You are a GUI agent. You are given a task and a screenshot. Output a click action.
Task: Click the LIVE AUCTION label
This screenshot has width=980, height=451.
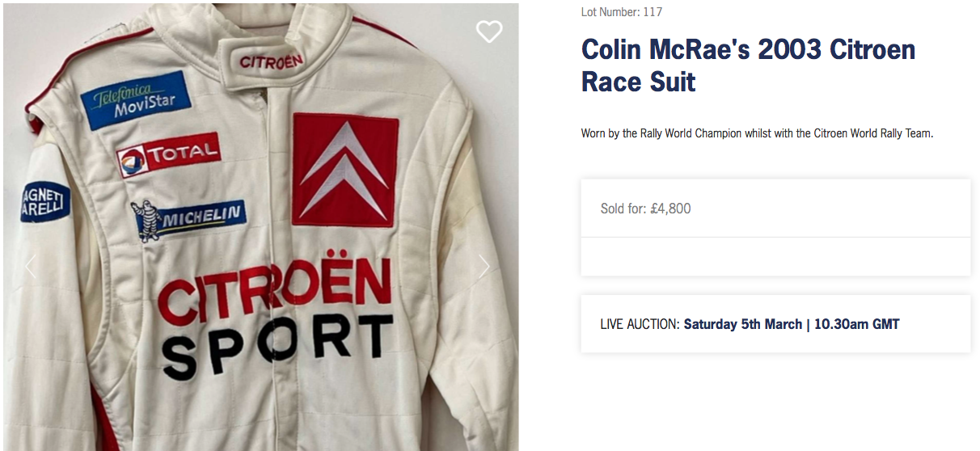pos(640,324)
